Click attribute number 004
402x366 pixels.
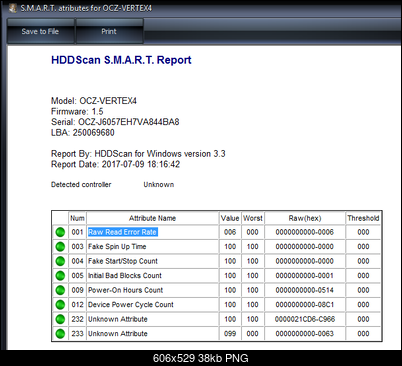click(x=77, y=261)
